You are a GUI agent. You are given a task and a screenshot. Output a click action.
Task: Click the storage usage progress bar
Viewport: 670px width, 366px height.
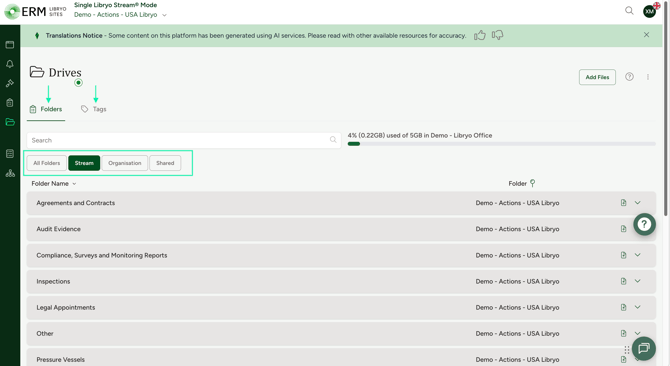pos(502,144)
